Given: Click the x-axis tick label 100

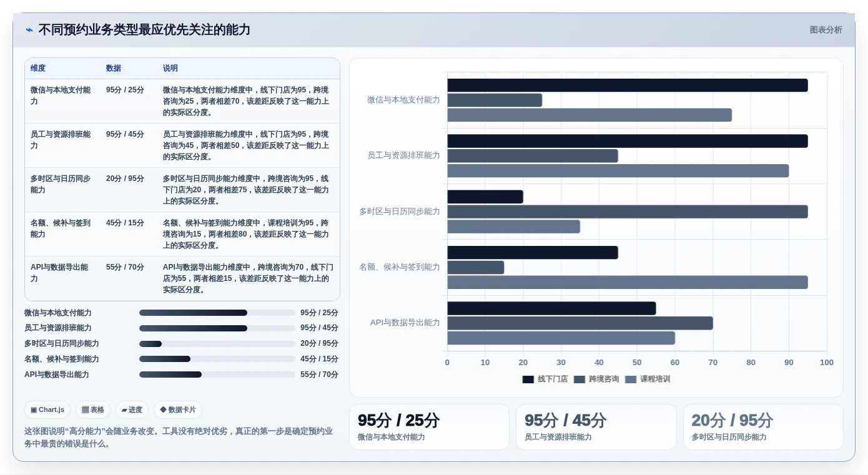Looking at the screenshot, I should tap(826, 363).
